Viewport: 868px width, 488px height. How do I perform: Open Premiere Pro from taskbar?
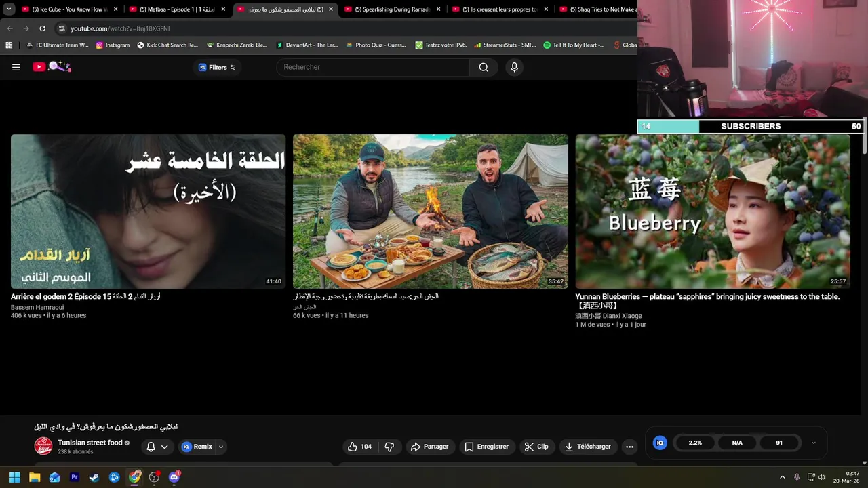pos(75,477)
